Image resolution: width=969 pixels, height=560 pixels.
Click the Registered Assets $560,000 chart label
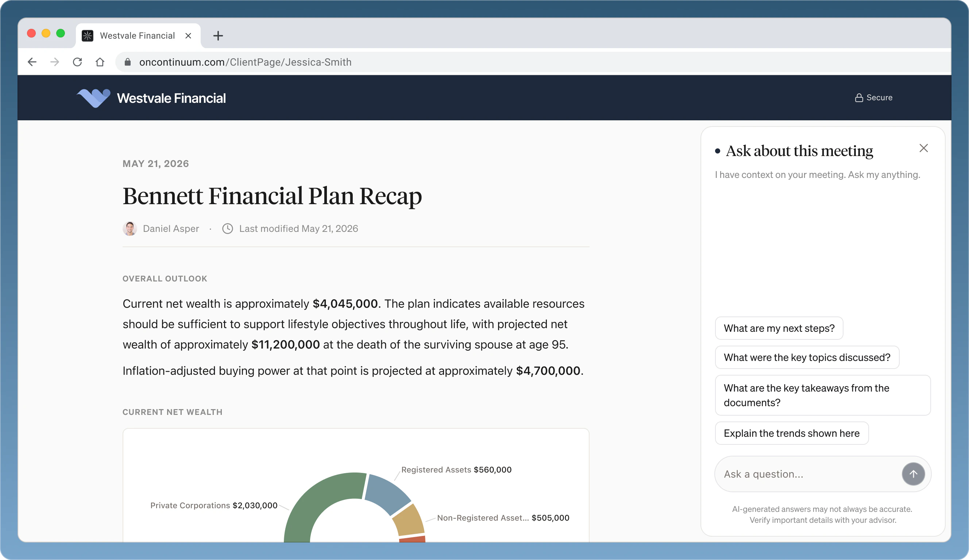456,470
